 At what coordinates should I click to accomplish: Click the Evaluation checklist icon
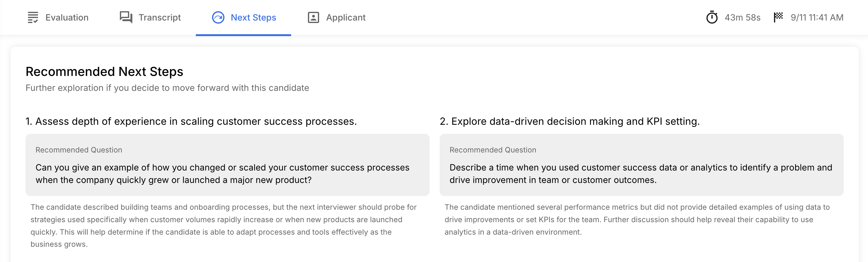(33, 17)
